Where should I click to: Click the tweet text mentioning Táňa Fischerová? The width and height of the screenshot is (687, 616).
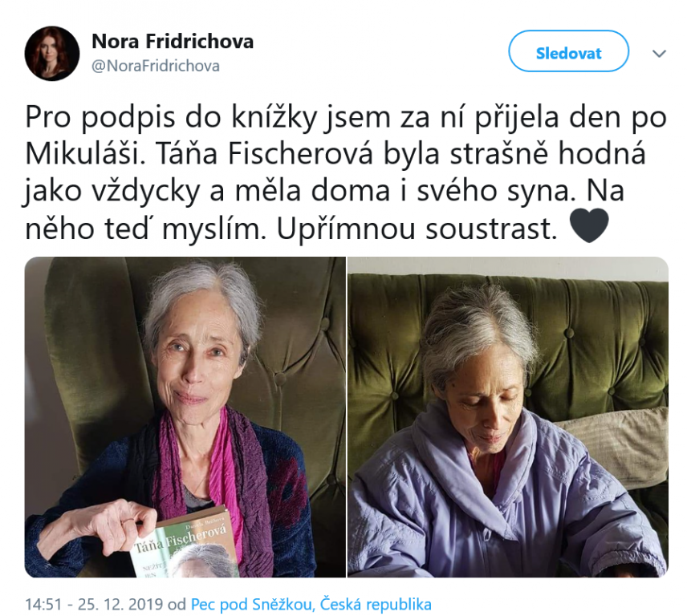(x=346, y=172)
